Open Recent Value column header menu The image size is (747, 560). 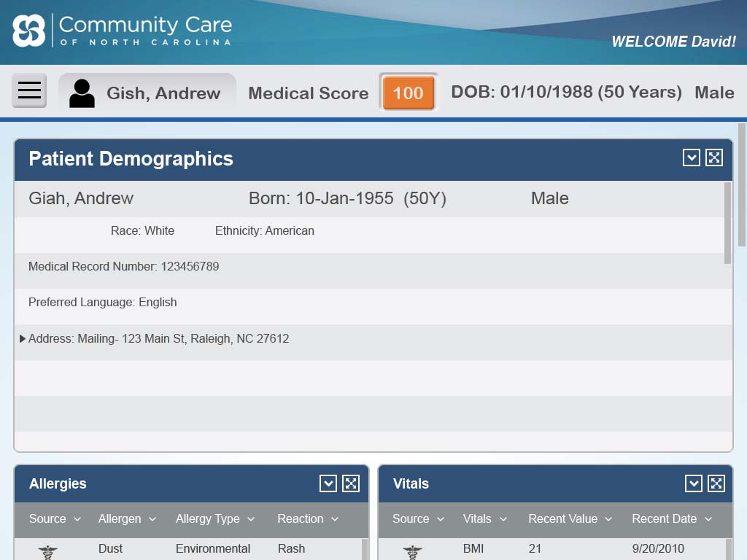coord(608,519)
